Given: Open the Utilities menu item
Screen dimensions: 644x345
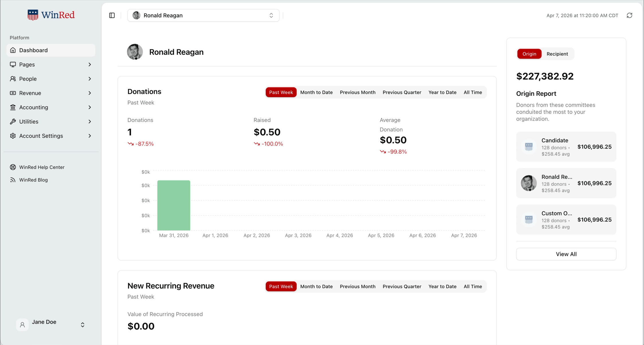Looking at the screenshot, I should [51, 121].
